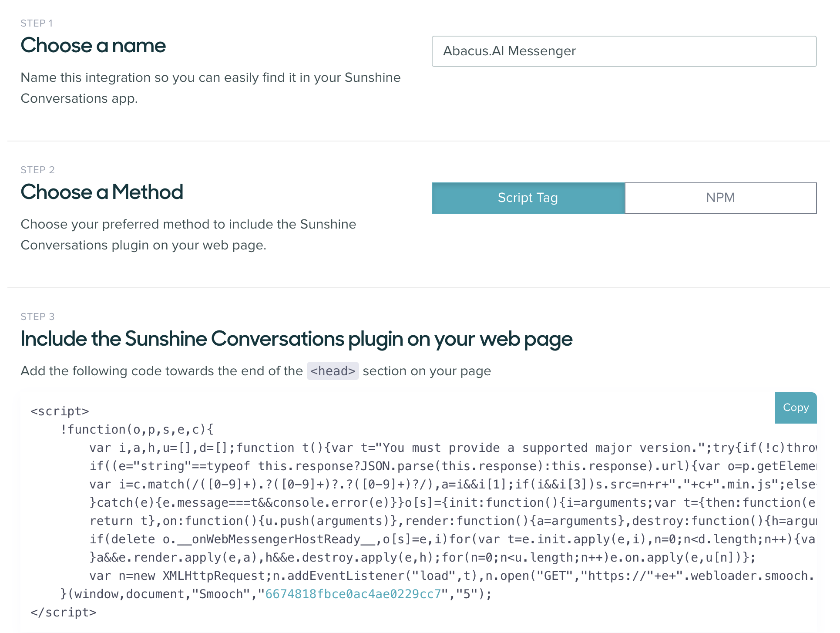This screenshot has width=840, height=633.
Task: Select the Smooch string in the code
Action: 222,593
